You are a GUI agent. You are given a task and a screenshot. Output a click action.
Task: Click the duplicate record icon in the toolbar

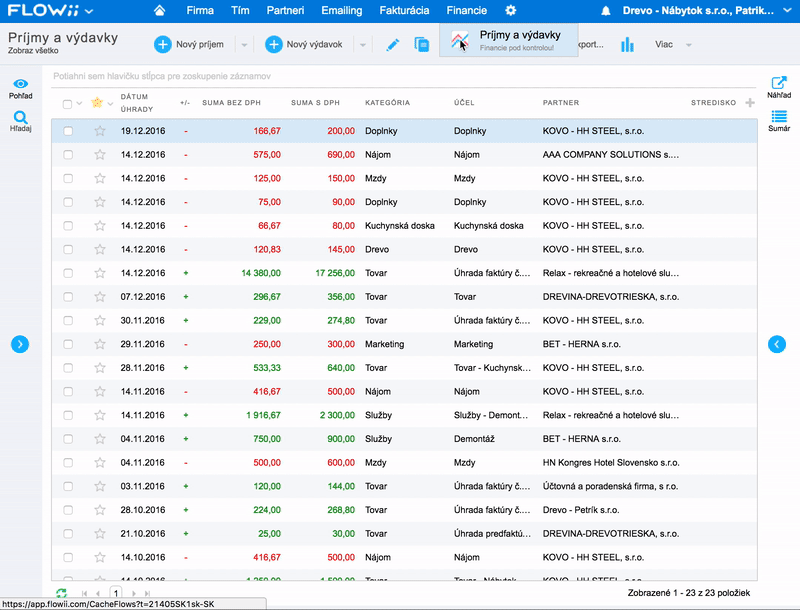421,44
